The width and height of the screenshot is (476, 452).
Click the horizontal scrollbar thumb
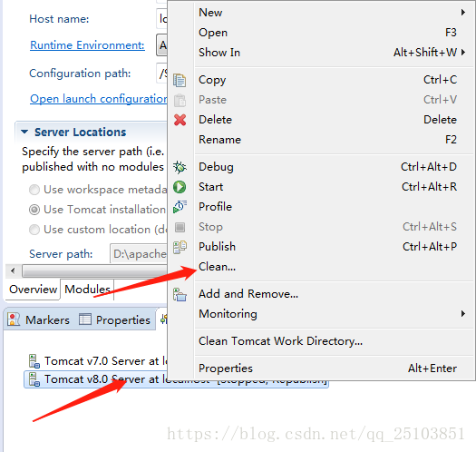click(94, 270)
